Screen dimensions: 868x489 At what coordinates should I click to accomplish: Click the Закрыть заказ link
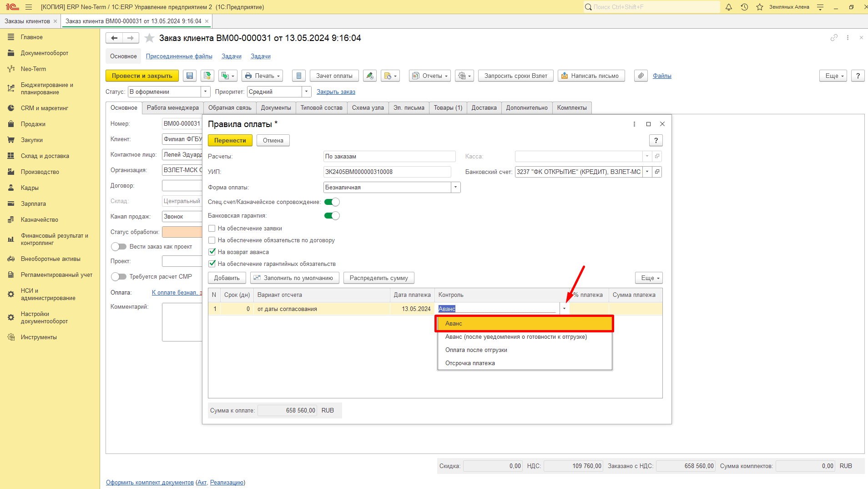336,92
